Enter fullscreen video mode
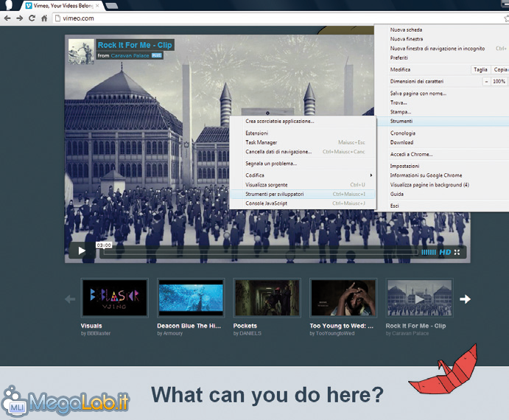 click(457, 252)
